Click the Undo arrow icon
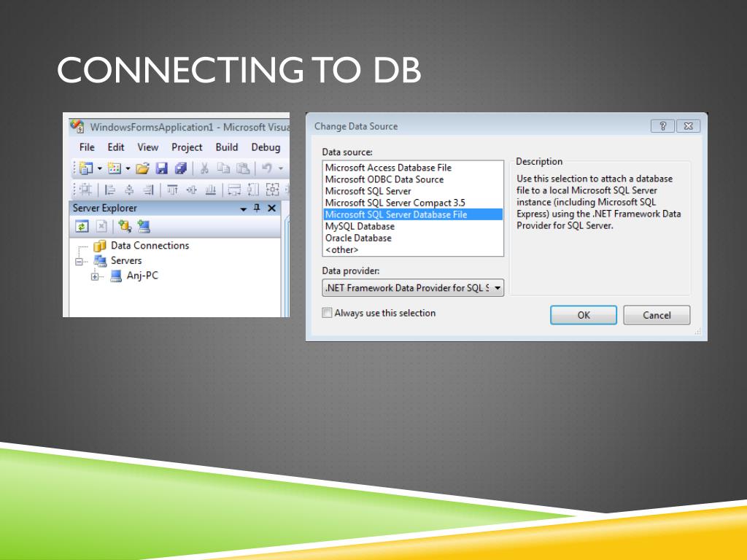The height and width of the screenshot is (560, 747). click(x=267, y=168)
